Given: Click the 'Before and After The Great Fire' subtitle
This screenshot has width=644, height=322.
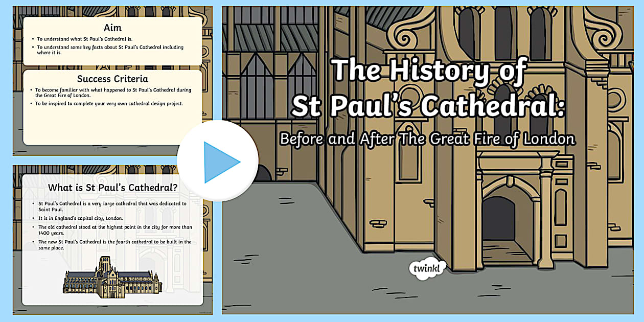Looking at the screenshot, I should click(427, 139).
